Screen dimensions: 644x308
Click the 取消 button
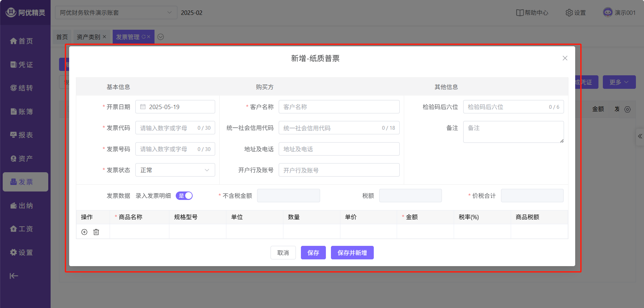click(283, 253)
